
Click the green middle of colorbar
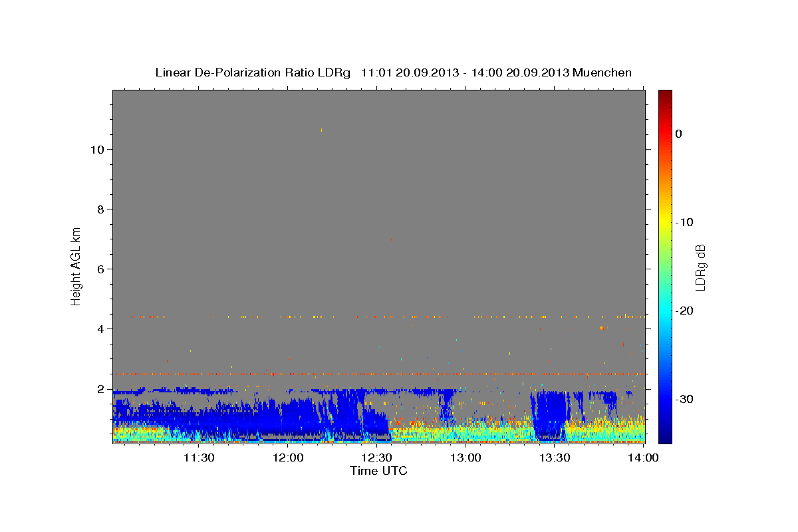665,266
